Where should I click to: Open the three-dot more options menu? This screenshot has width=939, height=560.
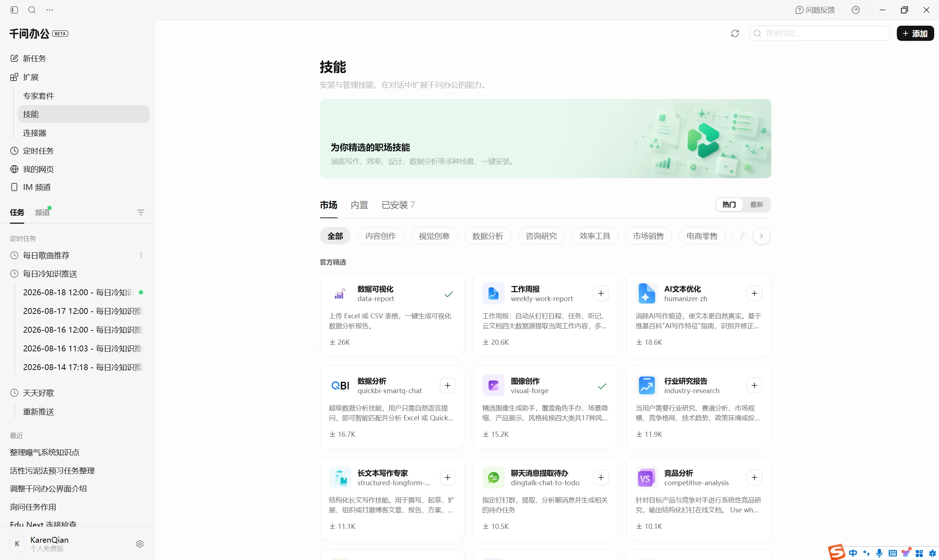pos(50,10)
